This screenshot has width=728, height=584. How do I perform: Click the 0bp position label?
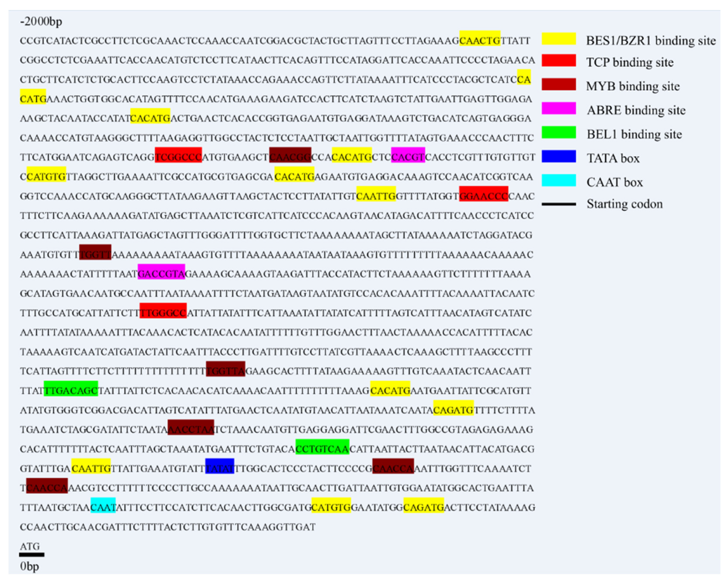29,566
